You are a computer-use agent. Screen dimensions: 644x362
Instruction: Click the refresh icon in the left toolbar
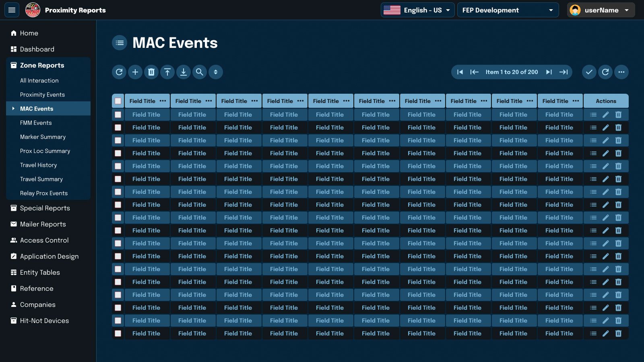point(119,72)
